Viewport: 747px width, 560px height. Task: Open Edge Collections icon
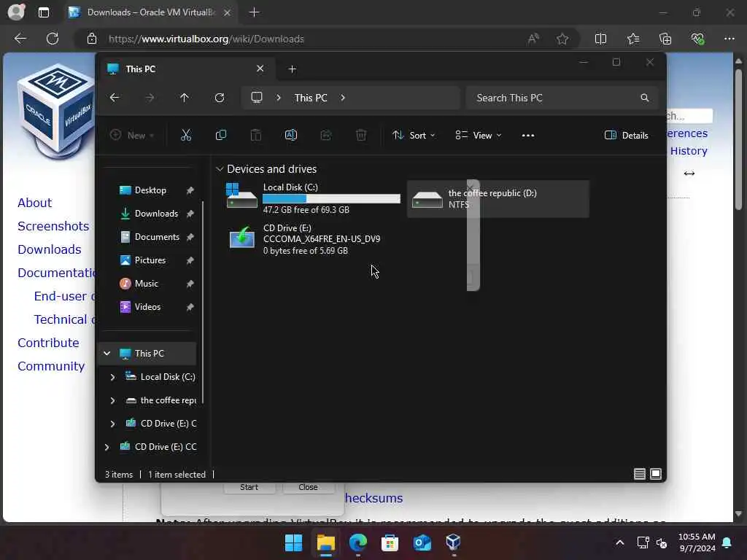click(x=665, y=39)
